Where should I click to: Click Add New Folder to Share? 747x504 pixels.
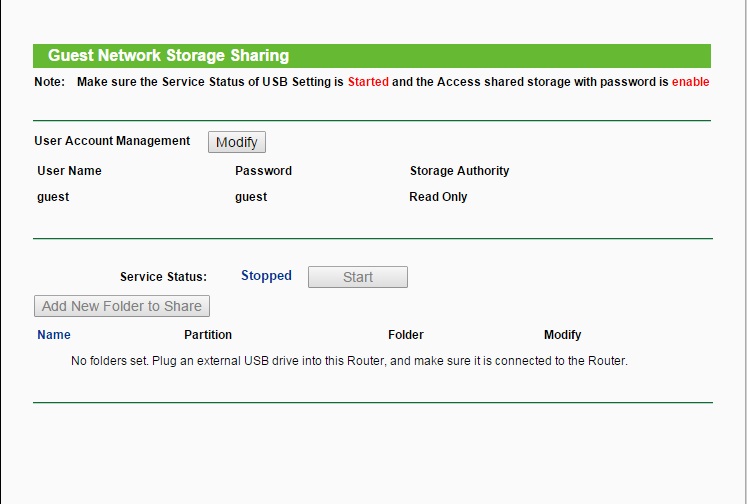(x=122, y=306)
